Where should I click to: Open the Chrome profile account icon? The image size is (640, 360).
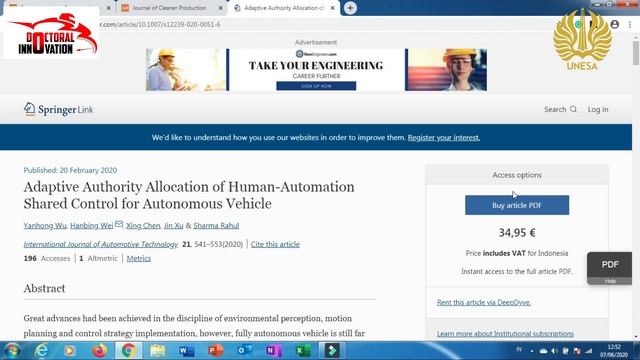[x=615, y=24]
